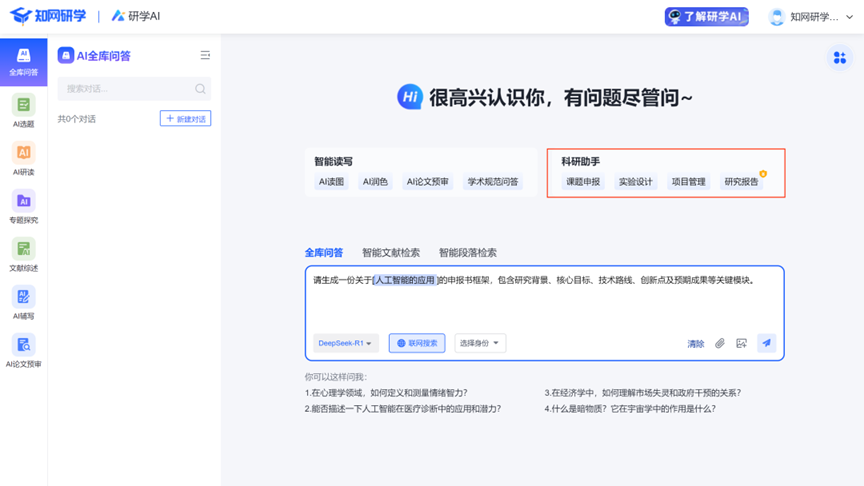Open the DeepSeek-R1 model dropdown

pyautogui.click(x=345, y=343)
